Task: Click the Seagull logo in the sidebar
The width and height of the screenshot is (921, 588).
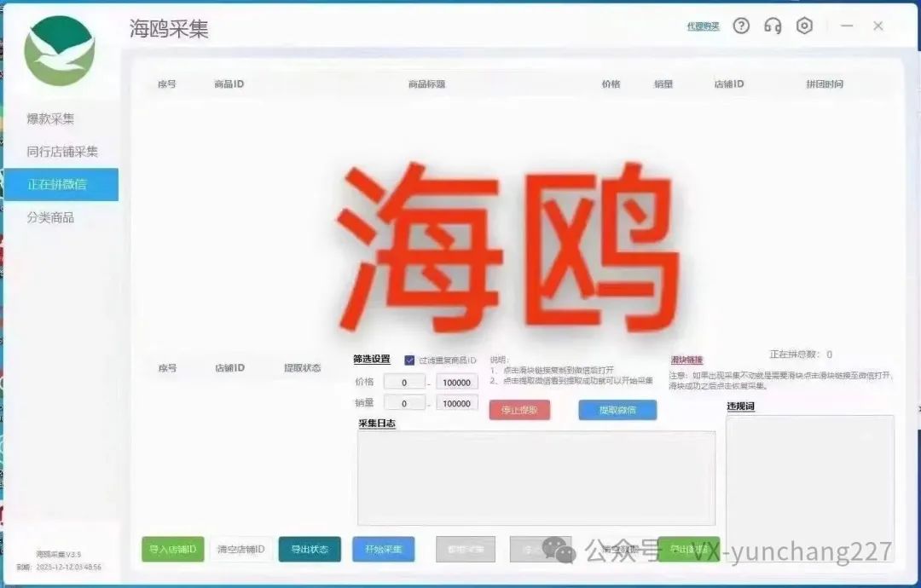Action: pos(60,51)
